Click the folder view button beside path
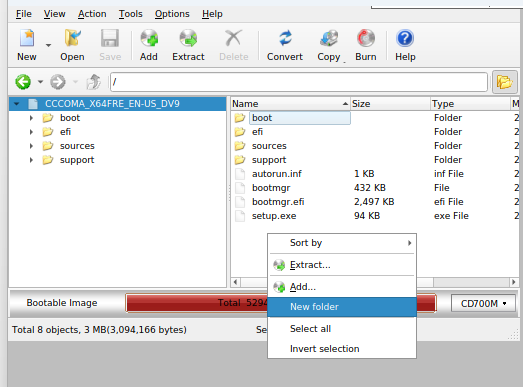523x387 pixels. tap(504, 82)
